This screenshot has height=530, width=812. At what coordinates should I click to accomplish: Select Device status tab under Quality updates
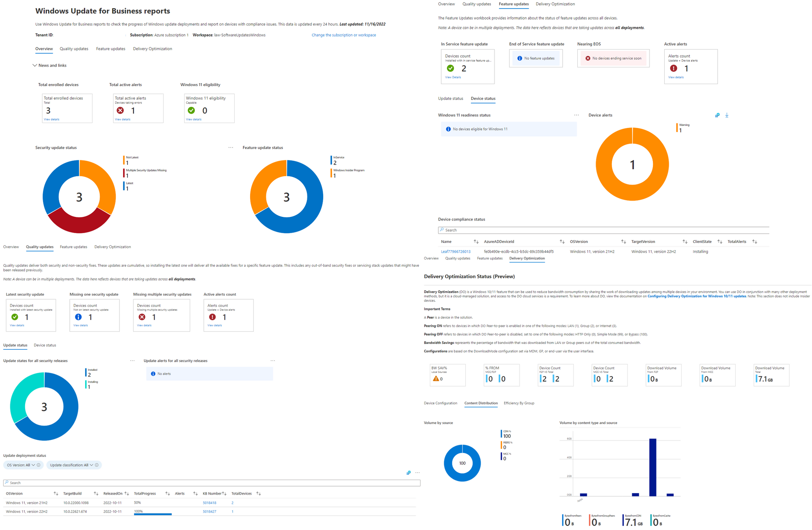pos(45,345)
